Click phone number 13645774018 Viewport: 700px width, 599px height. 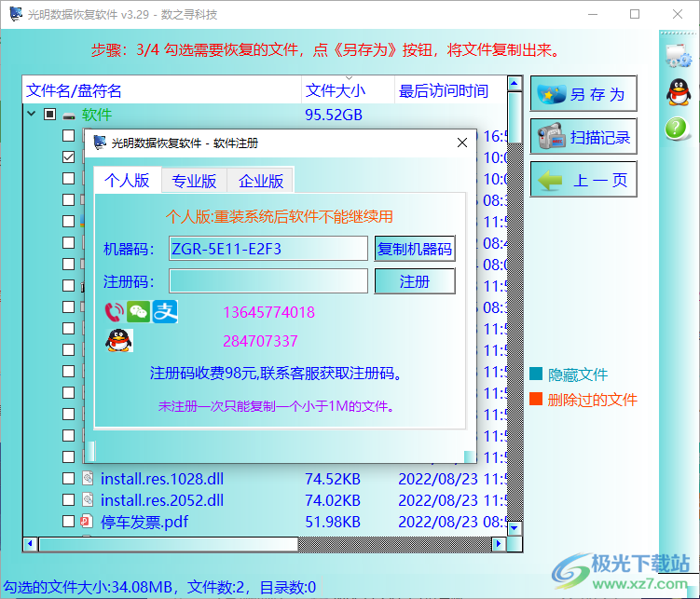pos(268,312)
